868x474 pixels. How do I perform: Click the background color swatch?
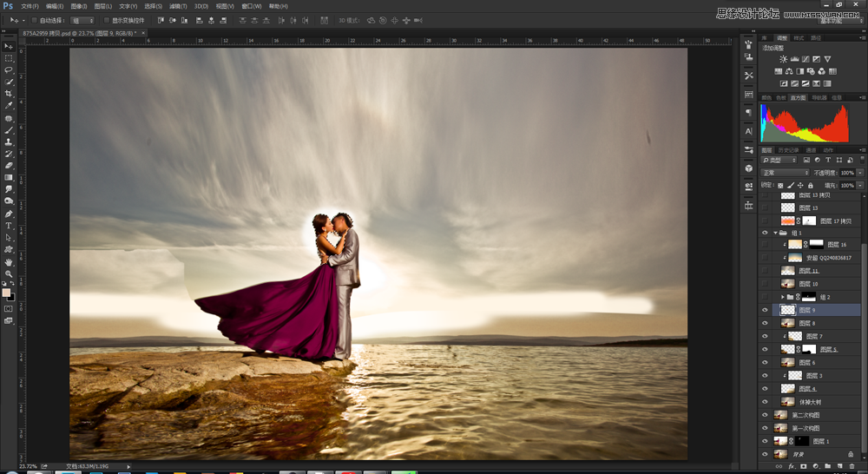point(11,298)
